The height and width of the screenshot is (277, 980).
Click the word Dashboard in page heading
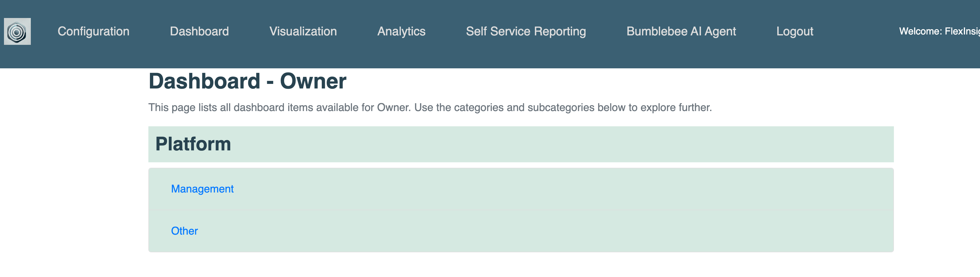(x=204, y=81)
